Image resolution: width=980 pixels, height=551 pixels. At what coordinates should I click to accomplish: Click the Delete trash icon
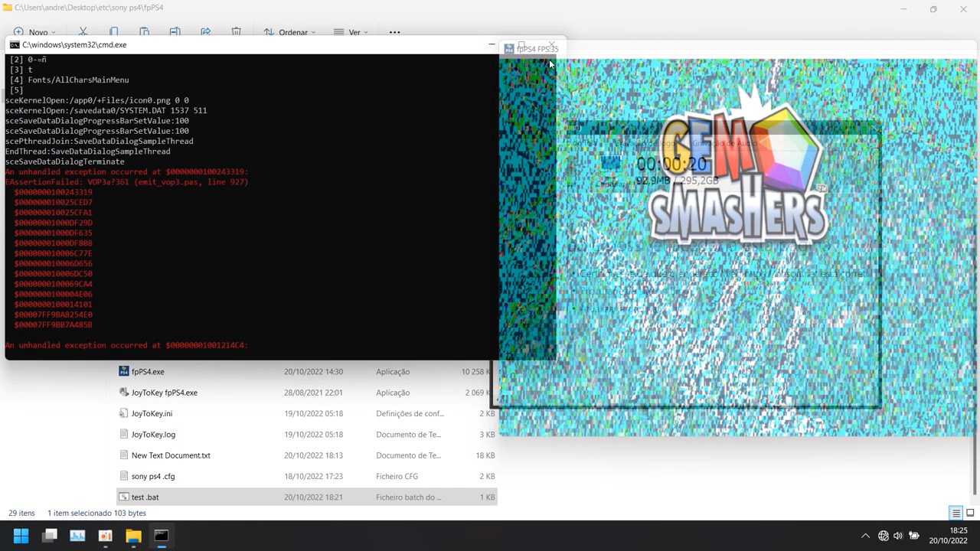[x=236, y=32]
